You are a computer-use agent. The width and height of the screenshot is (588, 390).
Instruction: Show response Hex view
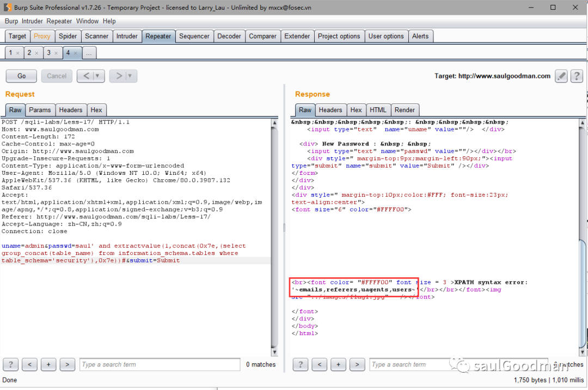coord(356,110)
